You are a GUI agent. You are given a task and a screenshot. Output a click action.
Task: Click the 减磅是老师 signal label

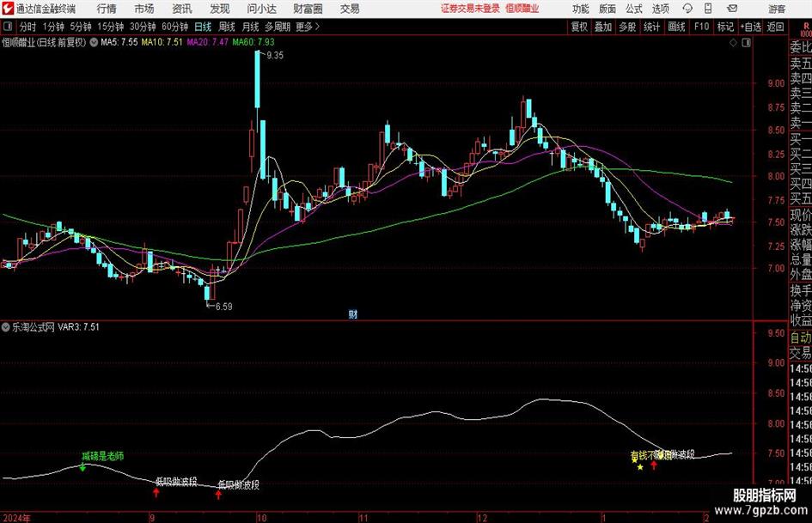pos(102,456)
